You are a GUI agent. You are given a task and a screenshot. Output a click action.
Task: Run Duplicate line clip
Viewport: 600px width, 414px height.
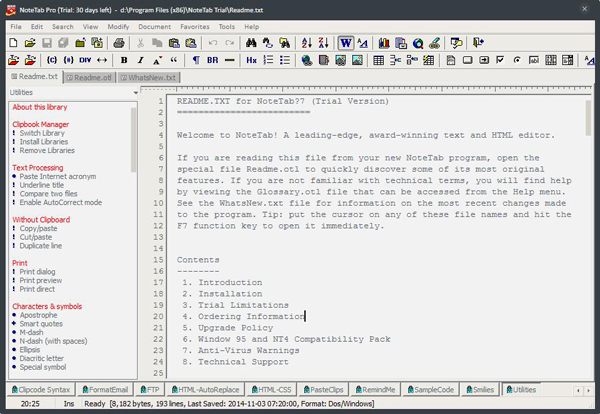coord(41,246)
